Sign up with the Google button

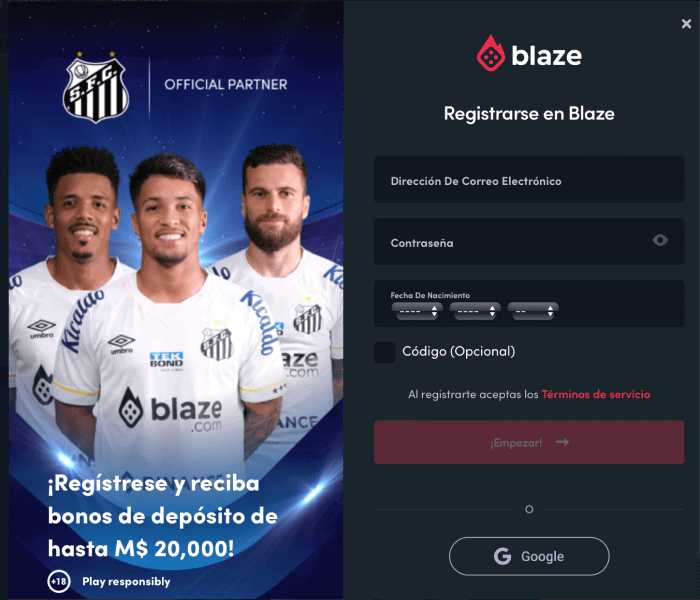pyautogui.click(x=529, y=556)
